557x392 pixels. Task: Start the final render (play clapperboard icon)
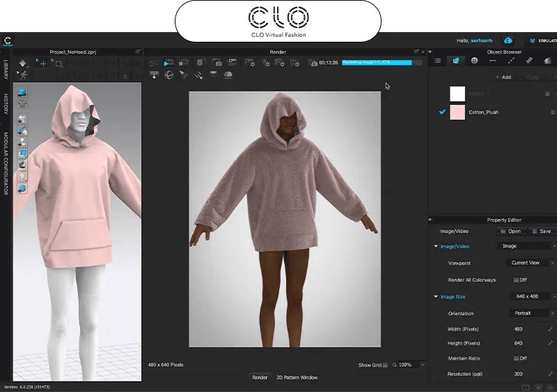coord(168,63)
